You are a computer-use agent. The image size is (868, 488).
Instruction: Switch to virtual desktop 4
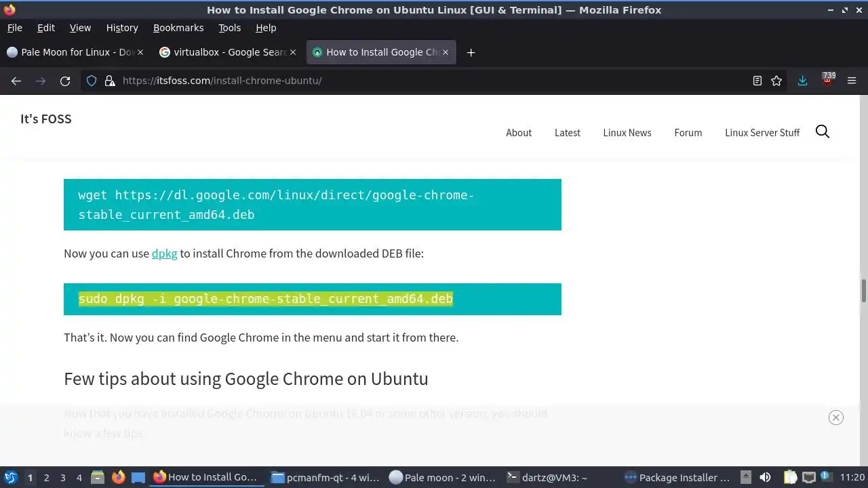click(x=79, y=477)
